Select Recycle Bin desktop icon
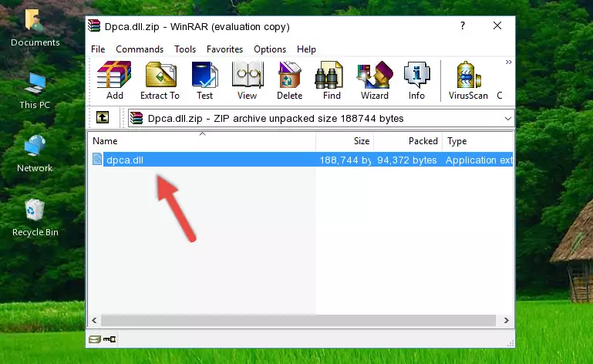593x364 pixels. (x=35, y=217)
